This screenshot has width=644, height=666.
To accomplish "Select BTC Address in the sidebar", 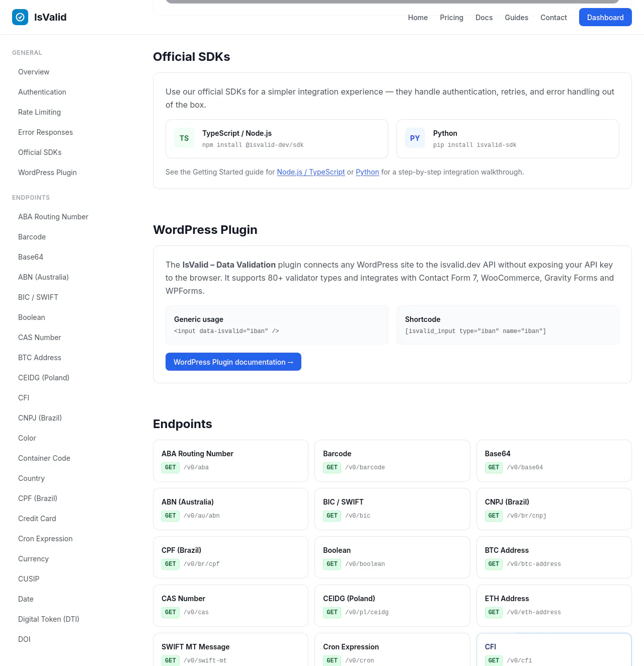I will [40, 358].
